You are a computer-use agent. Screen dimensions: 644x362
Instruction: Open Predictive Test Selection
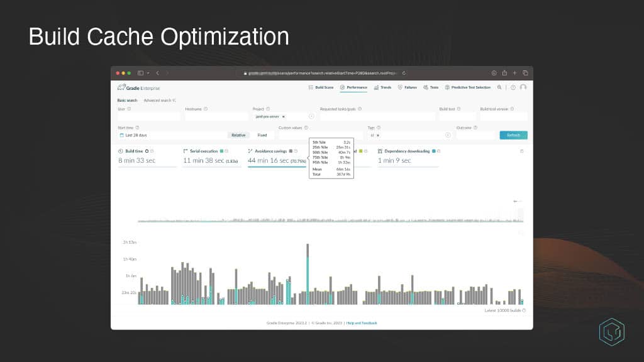[x=468, y=87]
